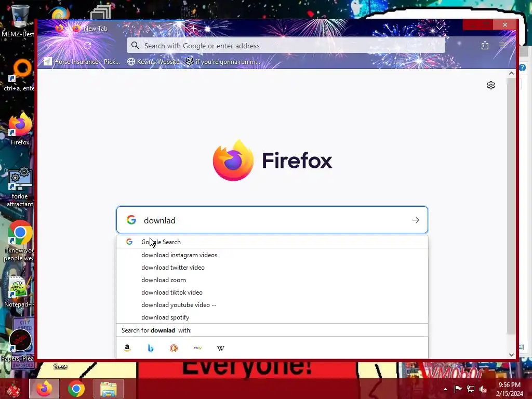Click the Start button ornament
This screenshot has height=399, width=532.
(14, 389)
